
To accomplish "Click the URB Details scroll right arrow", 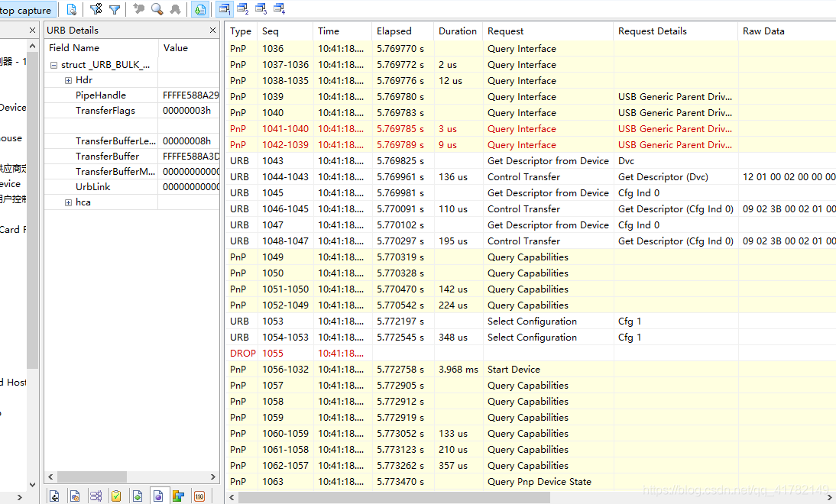I will [212, 477].
